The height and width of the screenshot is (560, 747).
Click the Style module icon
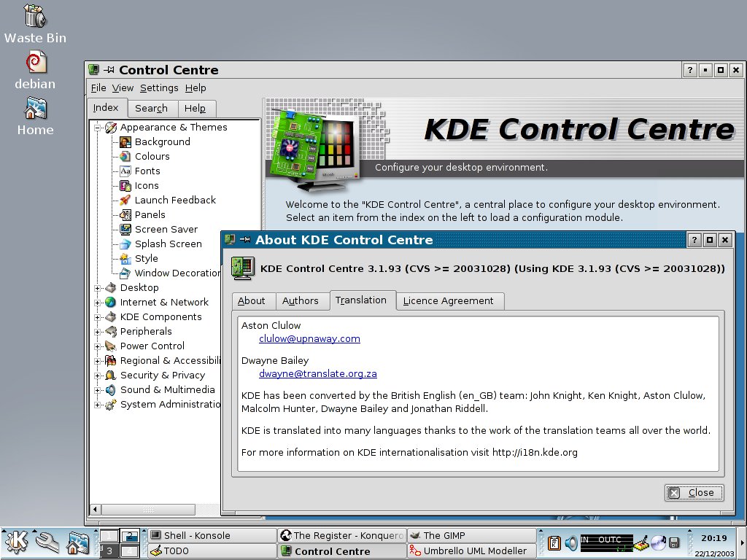tap(125, 259)
